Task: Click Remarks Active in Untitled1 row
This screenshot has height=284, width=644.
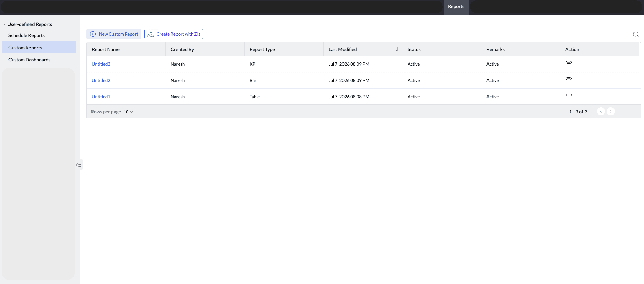Action: click(493, 97)
